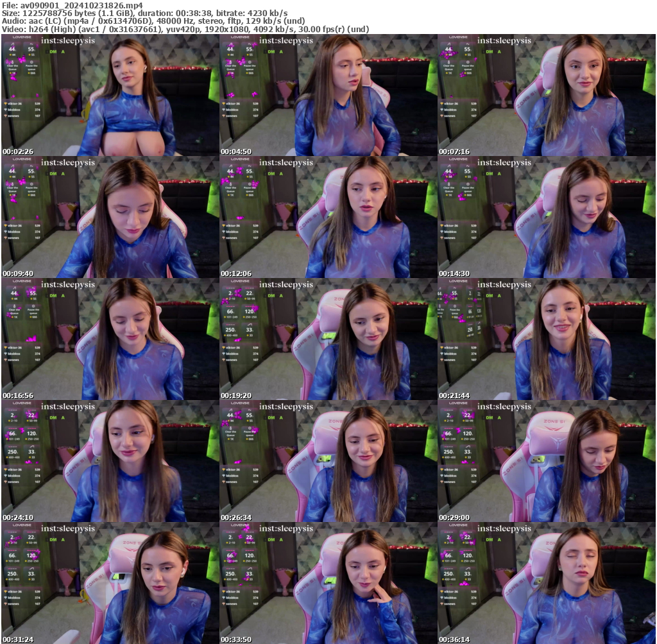Select the pulse icon above the 33 tile
Image resolution: width=657 pixels, height=644 pixels.
(x=250, y=325)
